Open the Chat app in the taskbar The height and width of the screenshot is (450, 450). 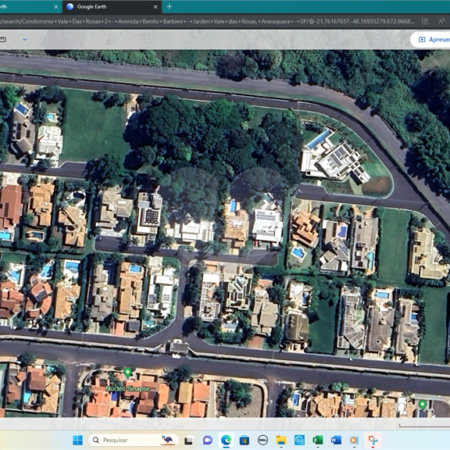point(208,440)
